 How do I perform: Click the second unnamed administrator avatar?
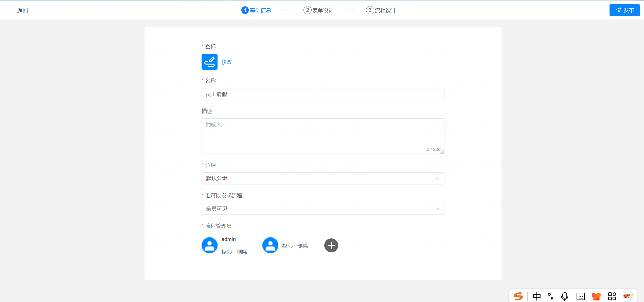270,245
